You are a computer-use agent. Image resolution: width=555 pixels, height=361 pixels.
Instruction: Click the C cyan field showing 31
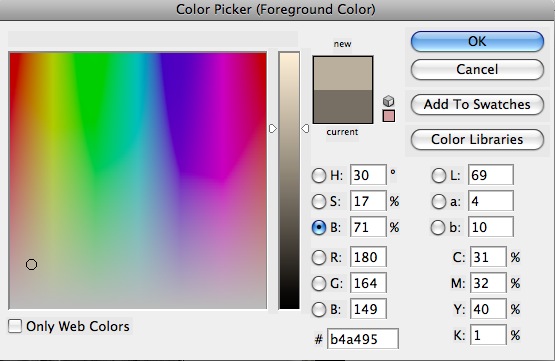pyautogui.click(x=488, y=257)
